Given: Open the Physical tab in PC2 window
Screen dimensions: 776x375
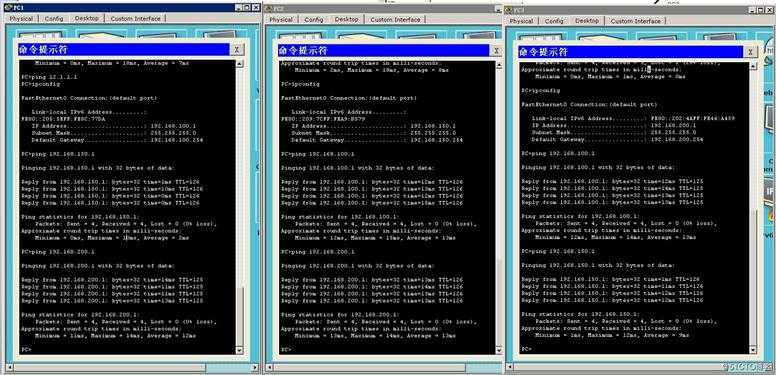Looking at the screenshot, I should tap(281, 20).
